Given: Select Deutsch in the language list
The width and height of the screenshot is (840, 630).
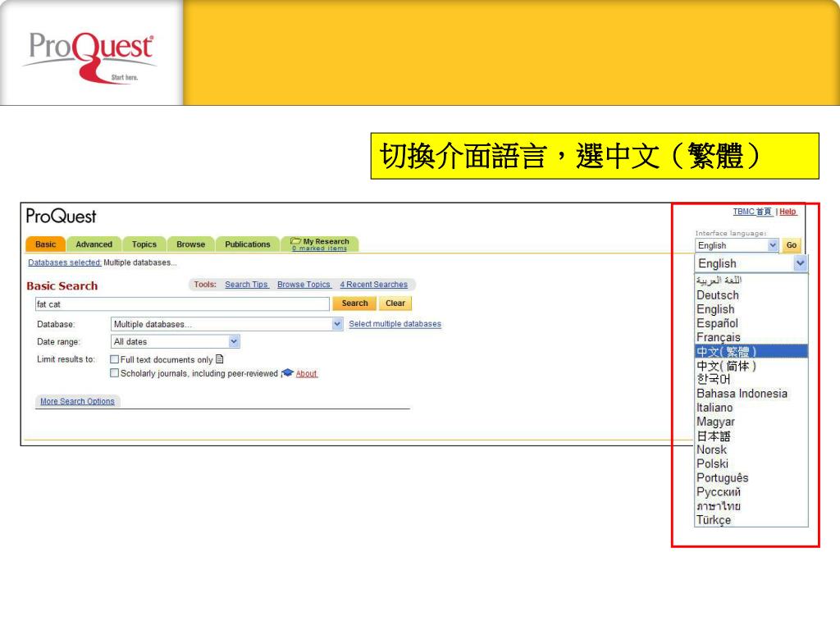Looking at the screenshot, I should (x=751, y=295).
